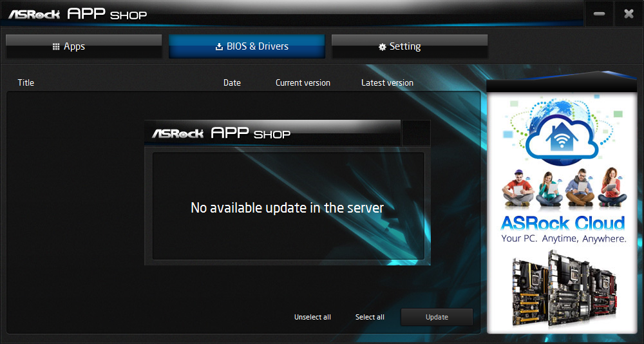Choose Unselect all

(x=312, y=317)
